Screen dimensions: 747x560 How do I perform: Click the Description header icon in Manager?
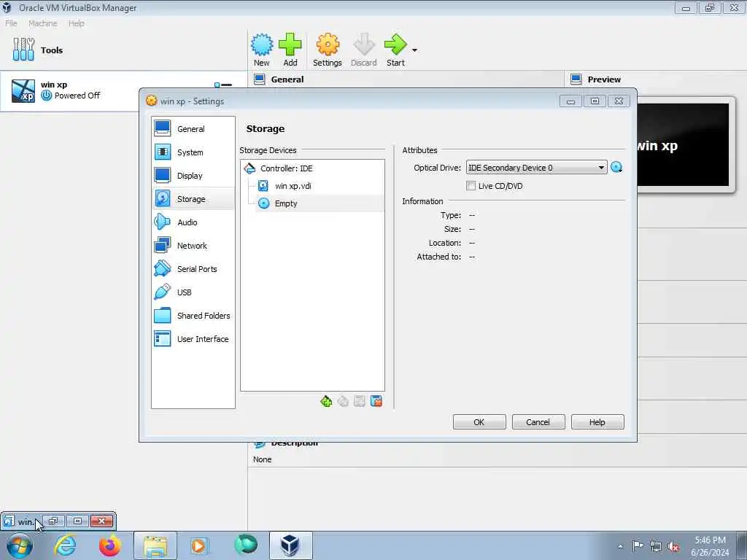pos(260,445)
